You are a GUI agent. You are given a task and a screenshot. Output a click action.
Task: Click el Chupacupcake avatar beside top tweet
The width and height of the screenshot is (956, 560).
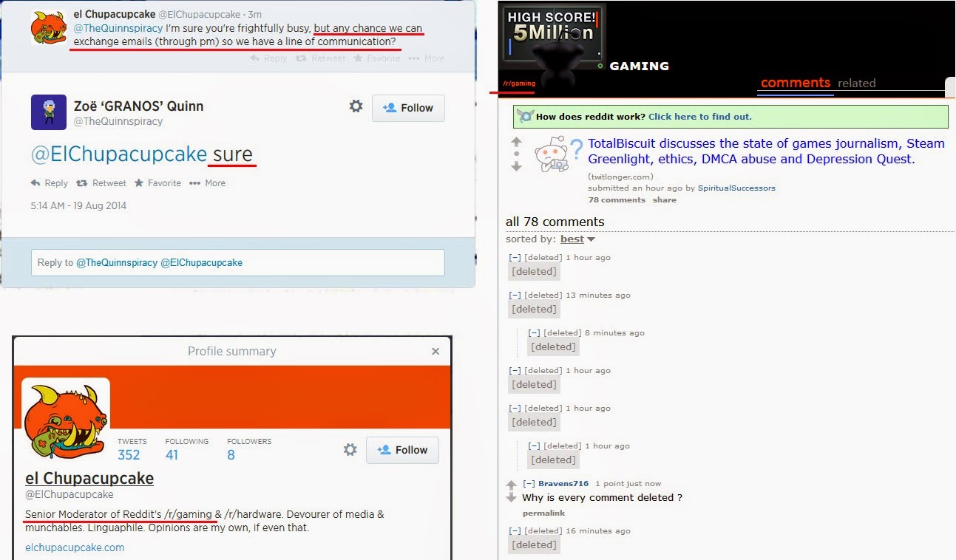[49, 27]
